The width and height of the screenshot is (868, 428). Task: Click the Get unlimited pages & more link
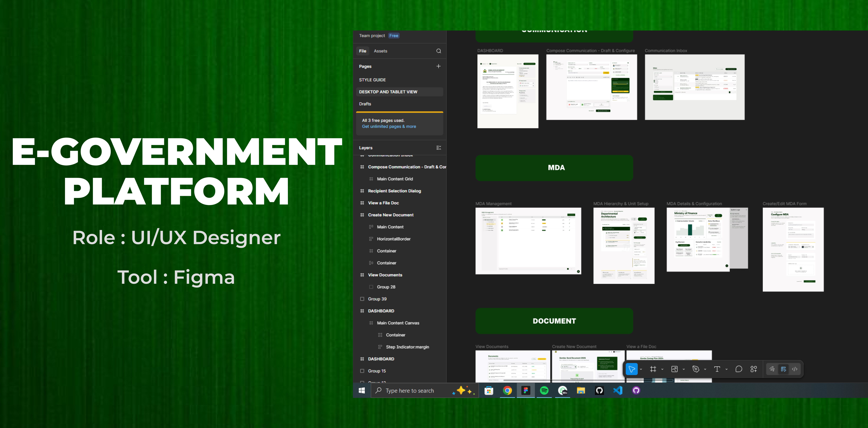coord(389,126)
